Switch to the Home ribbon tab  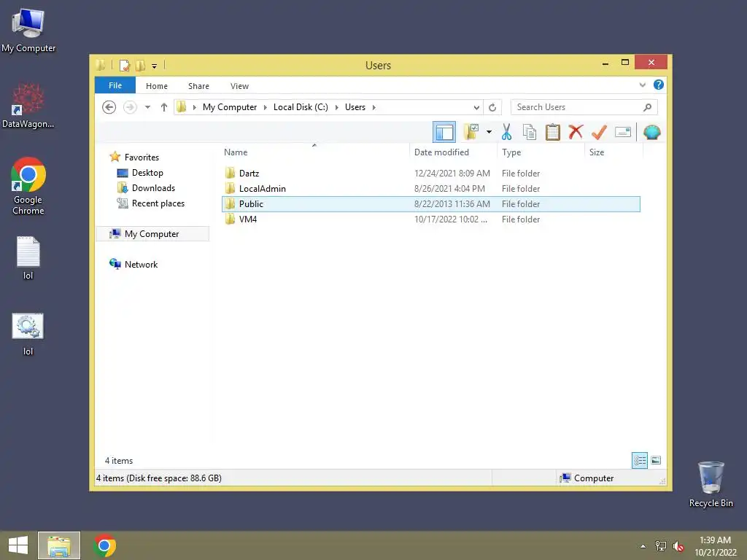click(x=157, y=86)
